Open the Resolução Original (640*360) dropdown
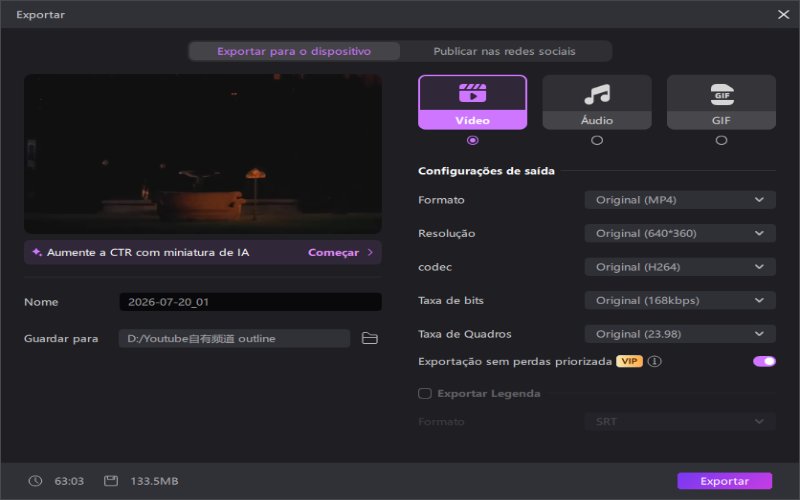The height and width of the screenshot is (500, 800). click(680, 233)
